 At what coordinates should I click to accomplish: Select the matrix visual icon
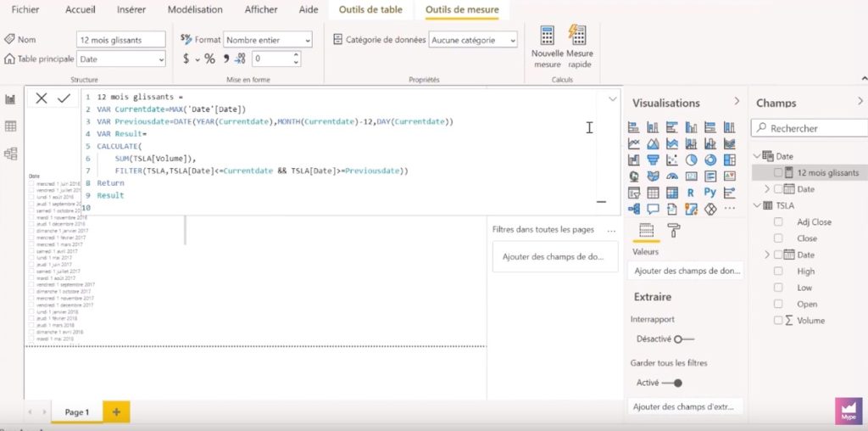tap(672, 193)
